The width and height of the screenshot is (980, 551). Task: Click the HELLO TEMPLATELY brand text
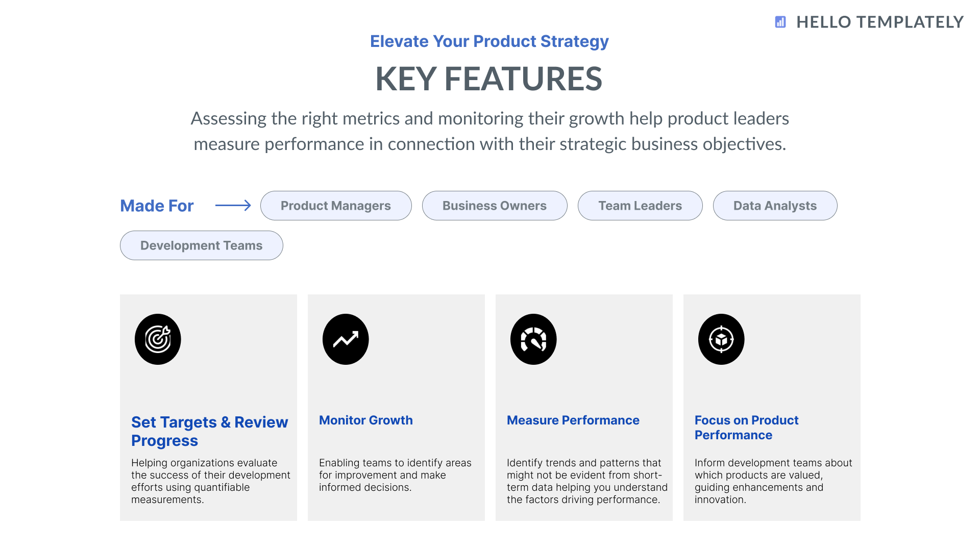coord(879,22)
